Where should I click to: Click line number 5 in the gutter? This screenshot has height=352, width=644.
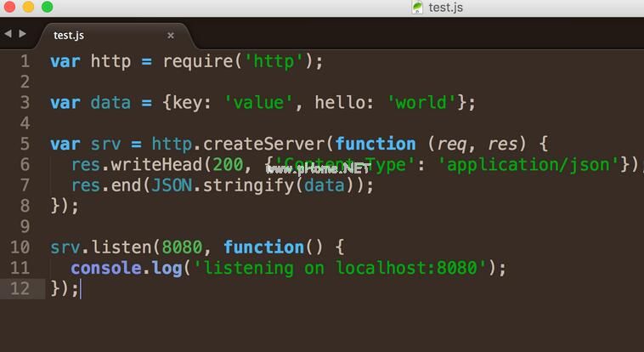click(25, 144)
